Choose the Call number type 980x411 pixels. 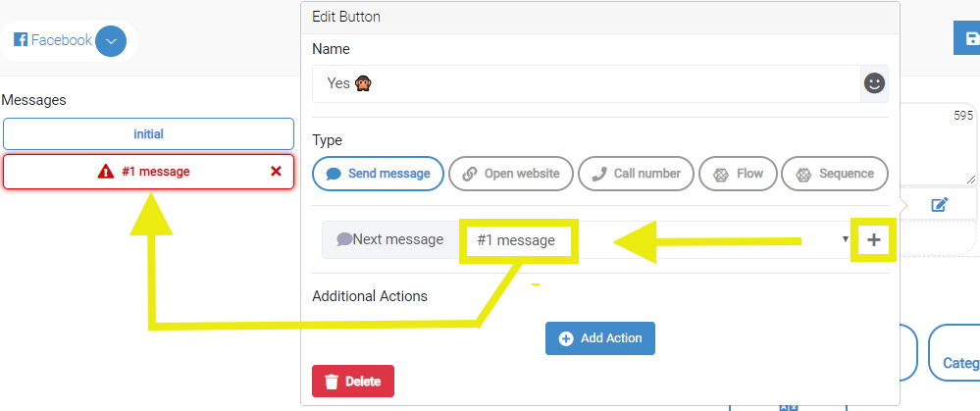637,174
